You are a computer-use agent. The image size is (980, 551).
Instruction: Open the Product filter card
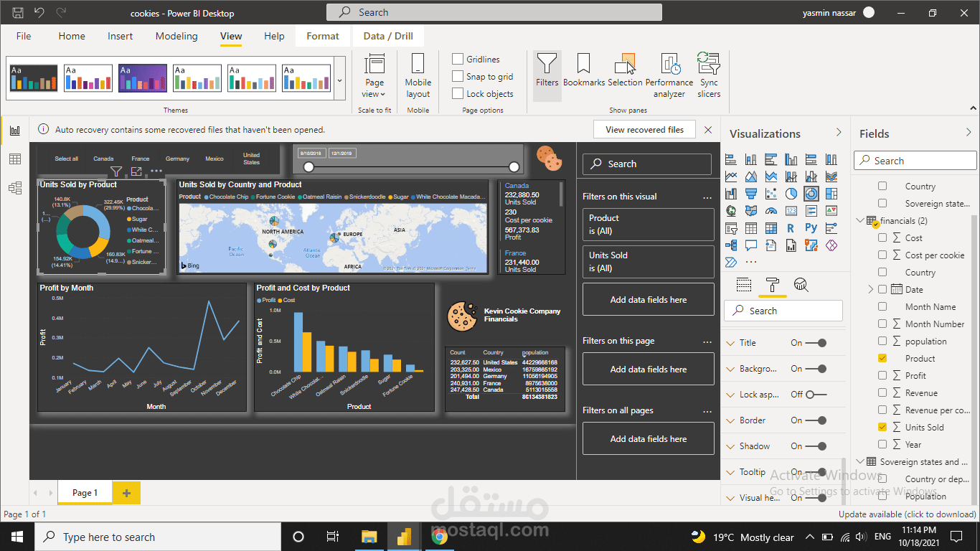(648, 225)
